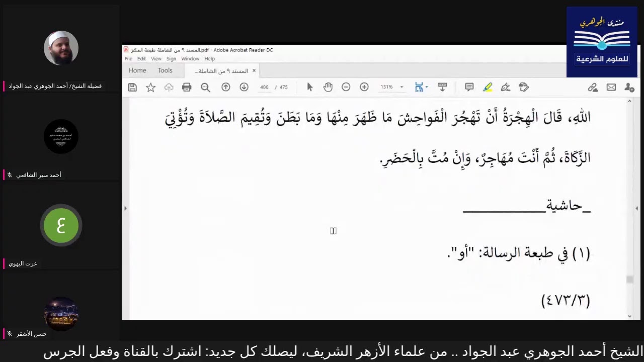Click the scrollbar up arrow
Image resolution: width=644 pixels, height=362 pixels.
pos(629,102)
